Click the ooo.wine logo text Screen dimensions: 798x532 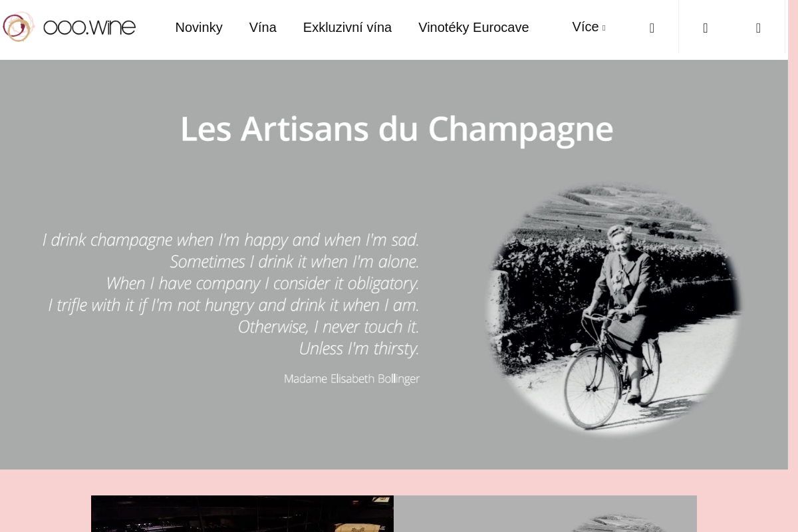click(89, 27)
